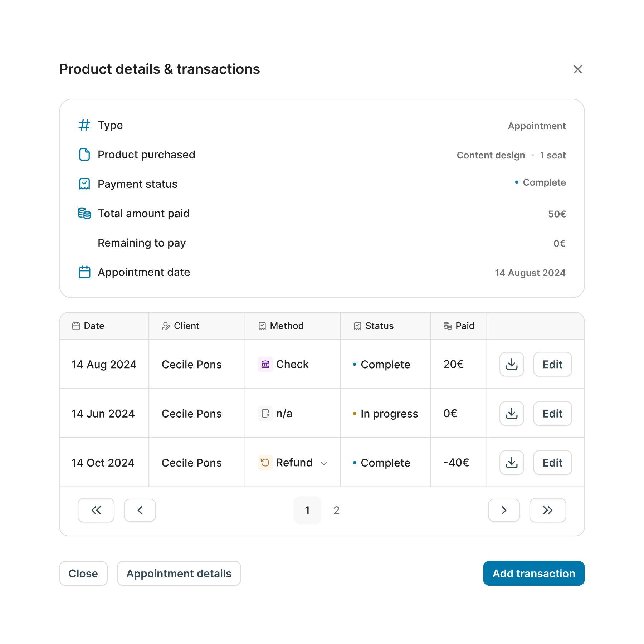The height and width of the screenshot is (644, 644).
Task: Download receipt for the 14 Jun 2024 transaction
Action: click(511, 414)
